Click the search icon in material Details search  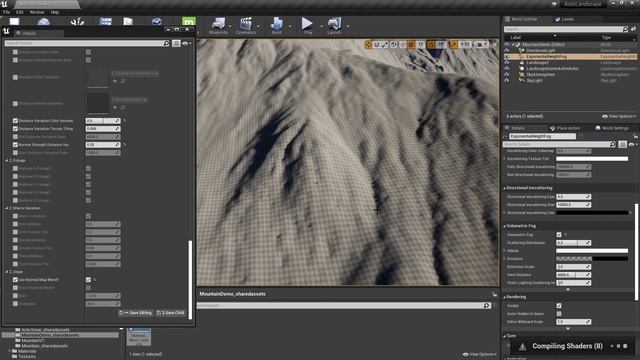tap(166, 43)
